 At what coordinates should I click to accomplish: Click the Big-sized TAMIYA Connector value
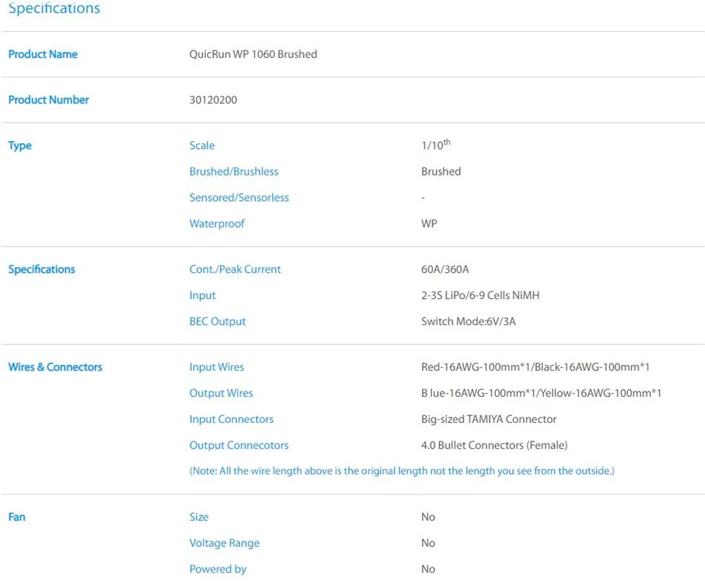click(489, 419)
